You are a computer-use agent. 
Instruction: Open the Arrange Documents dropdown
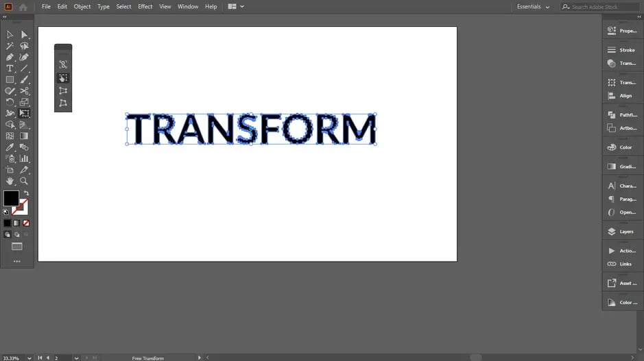click(x=236, y=7)
